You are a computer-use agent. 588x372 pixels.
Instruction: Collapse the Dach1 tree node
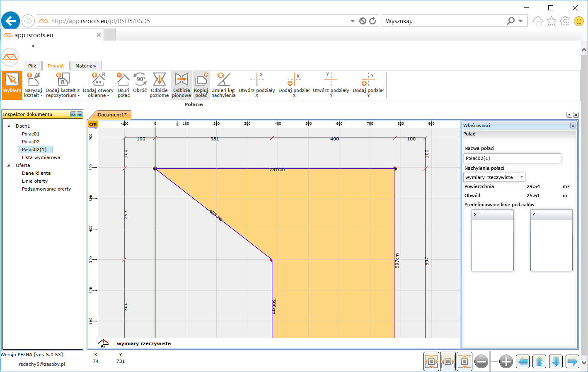[x=9, y=126]
